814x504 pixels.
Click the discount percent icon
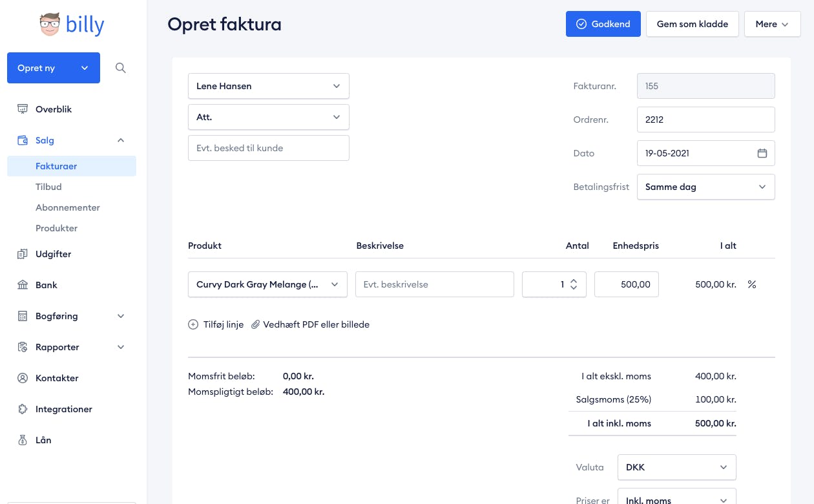752,284
